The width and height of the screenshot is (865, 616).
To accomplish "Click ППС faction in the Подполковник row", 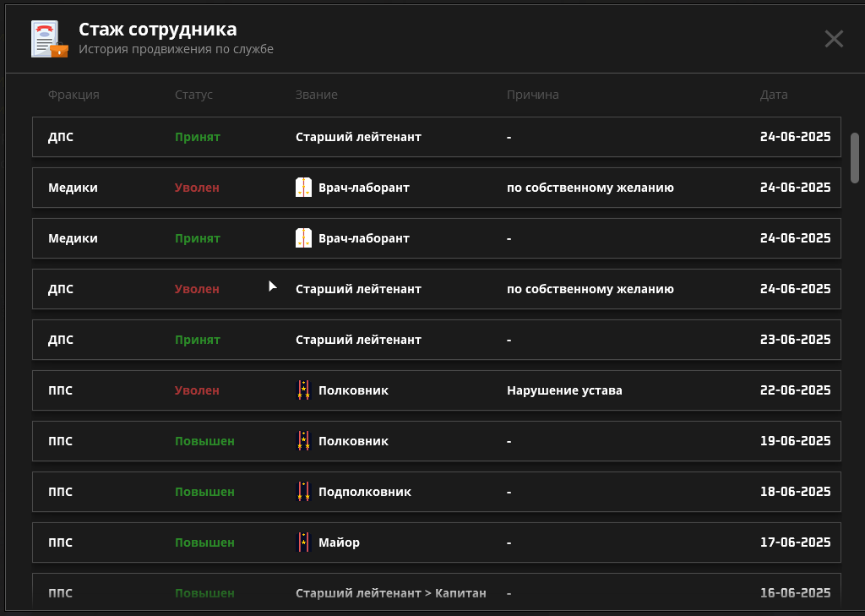I will coord(60,492).
